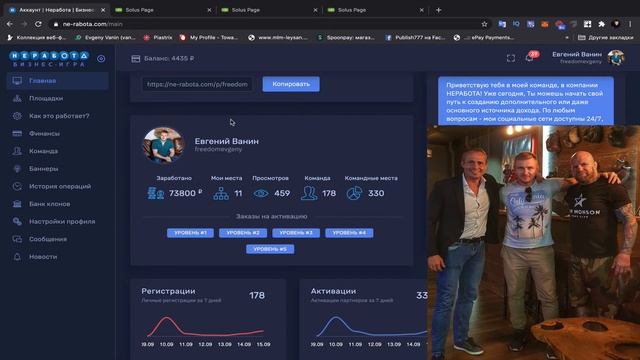640x360 pixels.
Task: Open the Extensions puzzle piece menu
Action: [602, 24]
